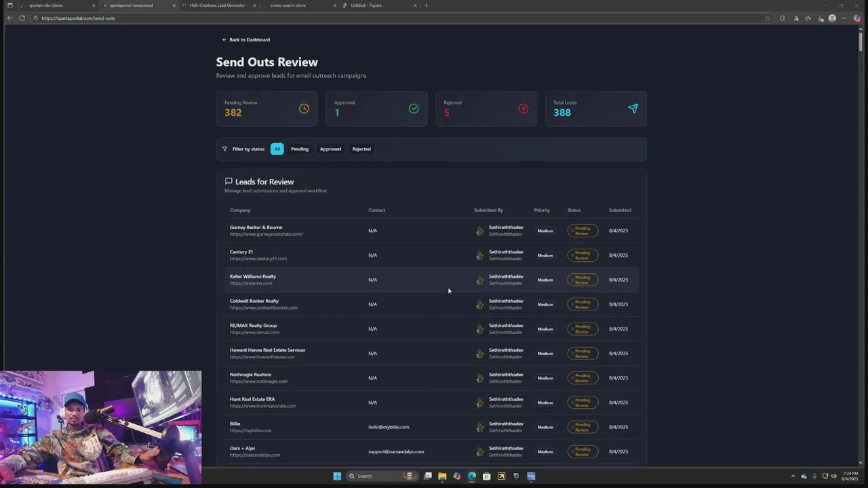This screenshot has height=488, width=868.
Task: Select hello@mybillie.com contact email
Action: [x=389, y=427]
